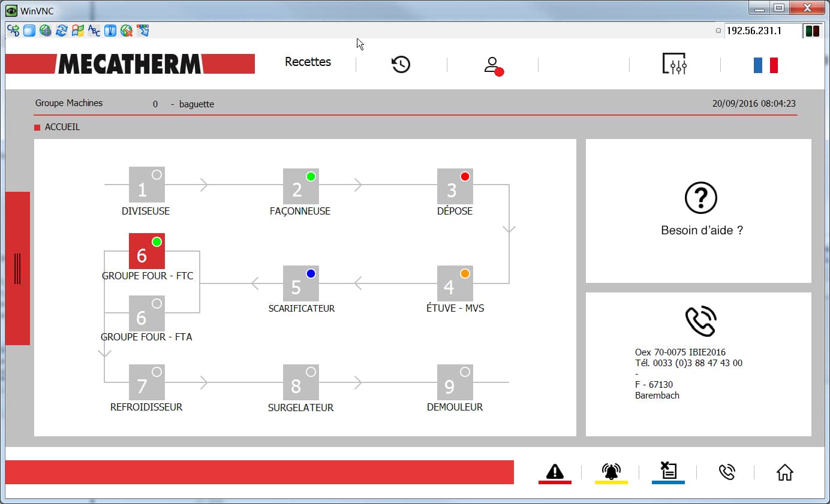Image resolution: width=830 pixels, height=504 pixels.
Task: Click the phone icon in contact panel
Action: point(700,321)
